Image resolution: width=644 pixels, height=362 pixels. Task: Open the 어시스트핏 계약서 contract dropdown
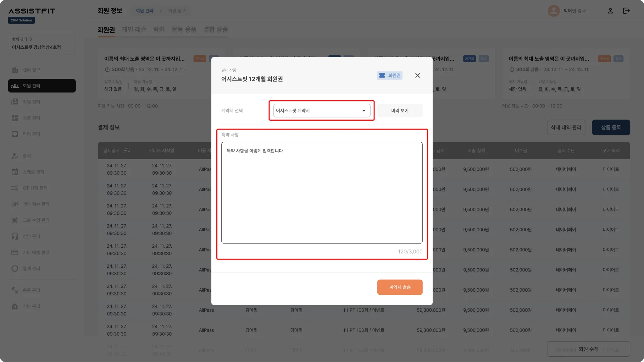coord(321,111)
